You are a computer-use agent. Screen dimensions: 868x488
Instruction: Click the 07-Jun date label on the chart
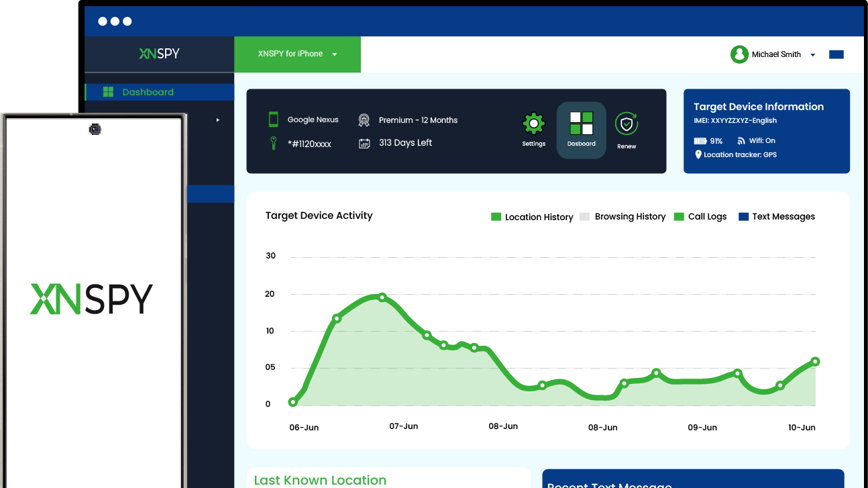click(404, 426)
